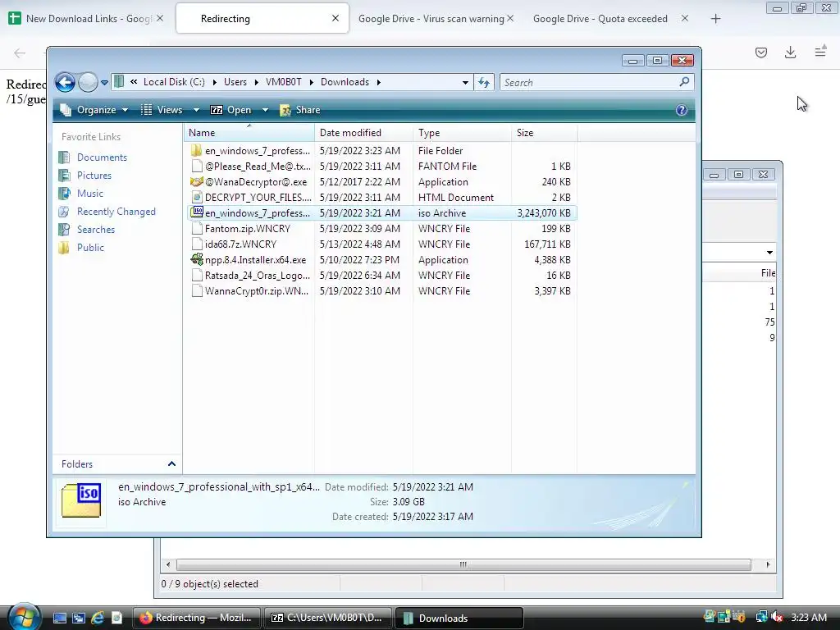Open Documents favorite link
The height and width of the screenshot is (630, 840).
pos(102,157)
